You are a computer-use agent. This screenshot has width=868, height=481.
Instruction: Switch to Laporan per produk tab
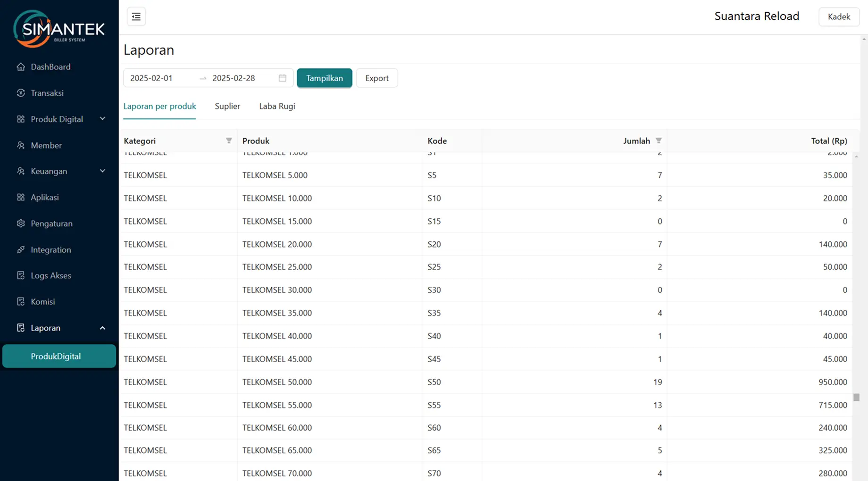tap(159, 106)
